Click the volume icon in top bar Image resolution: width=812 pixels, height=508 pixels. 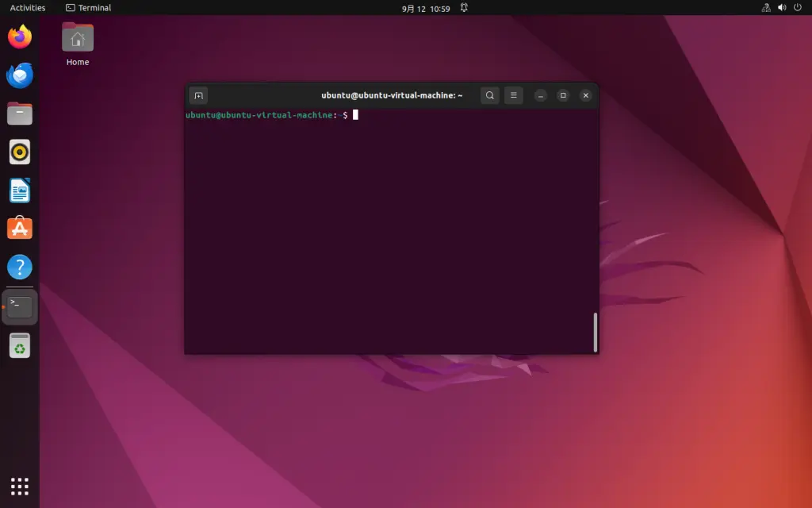tap(782, 8)
